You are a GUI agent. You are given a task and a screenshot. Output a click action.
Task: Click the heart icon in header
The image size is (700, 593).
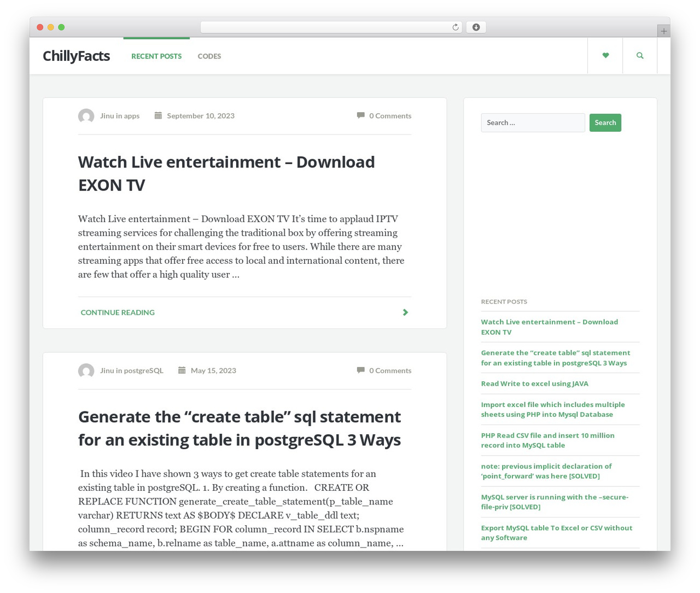click(605, 55)
